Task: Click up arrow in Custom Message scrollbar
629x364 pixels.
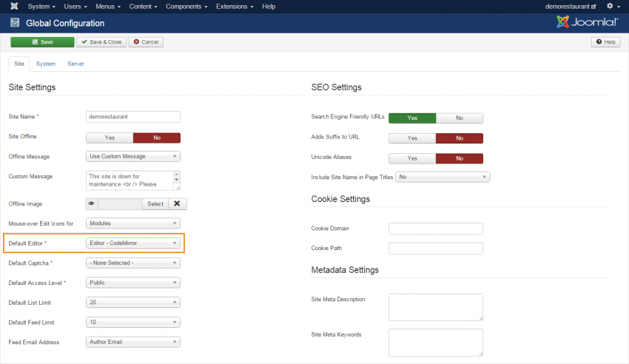Action: 177,175
